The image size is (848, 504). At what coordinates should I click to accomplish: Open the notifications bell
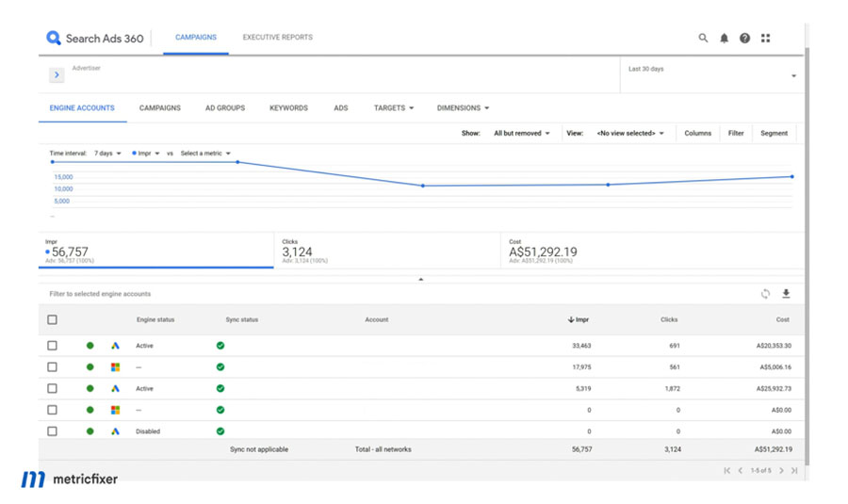[x=724, y=38]
